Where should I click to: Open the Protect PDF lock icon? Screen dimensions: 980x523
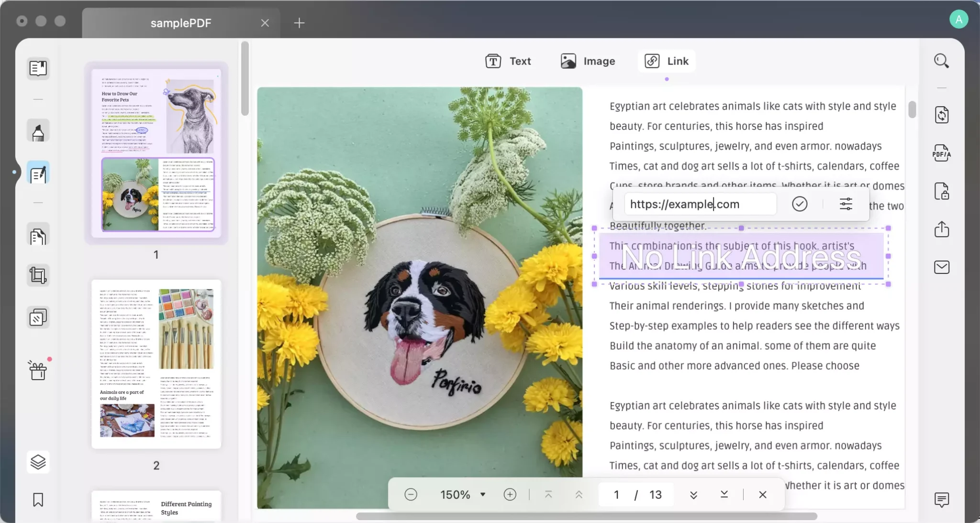pos(941,191)
